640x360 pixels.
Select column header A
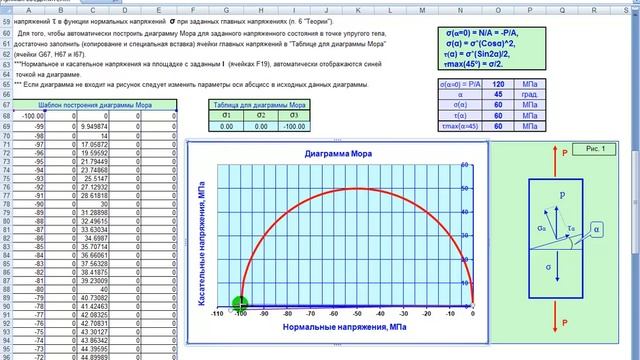[29, 11]
